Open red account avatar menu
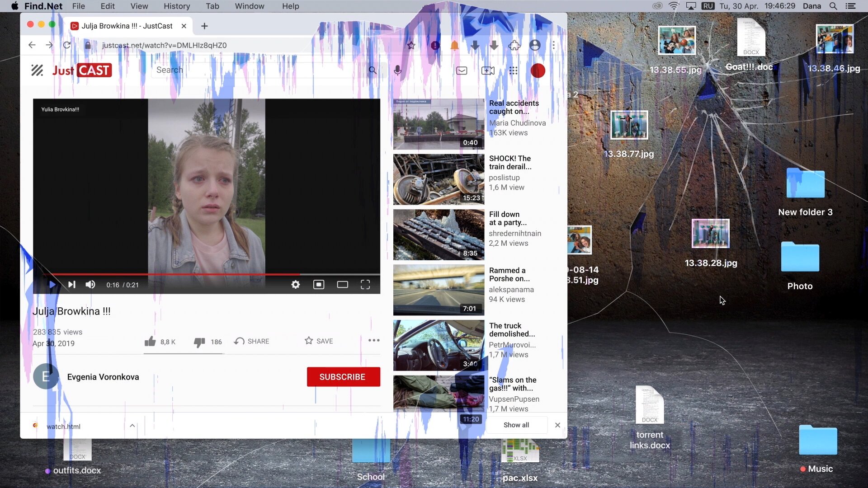This screenshot has height=488, width=868. (538, 70)
